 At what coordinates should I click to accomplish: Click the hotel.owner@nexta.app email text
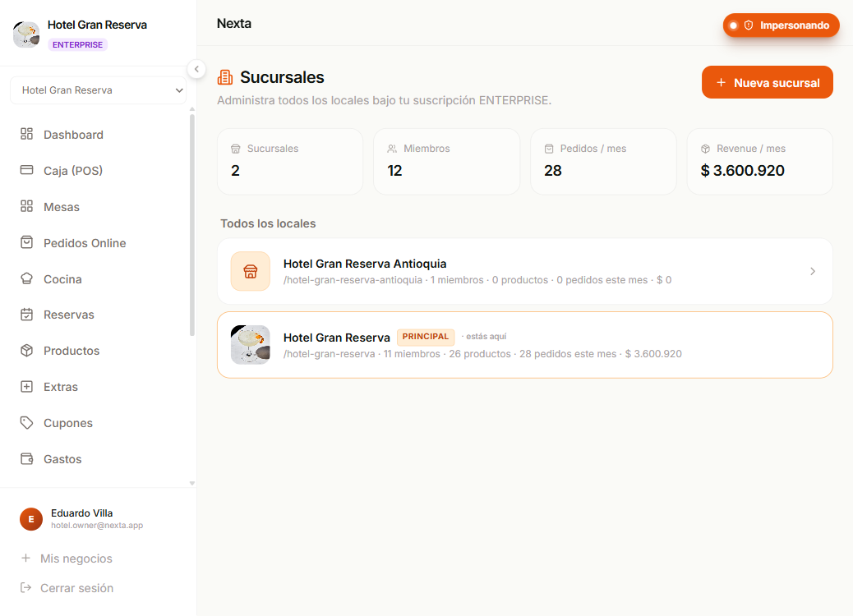pyautogui.click(x=97, y=525)
